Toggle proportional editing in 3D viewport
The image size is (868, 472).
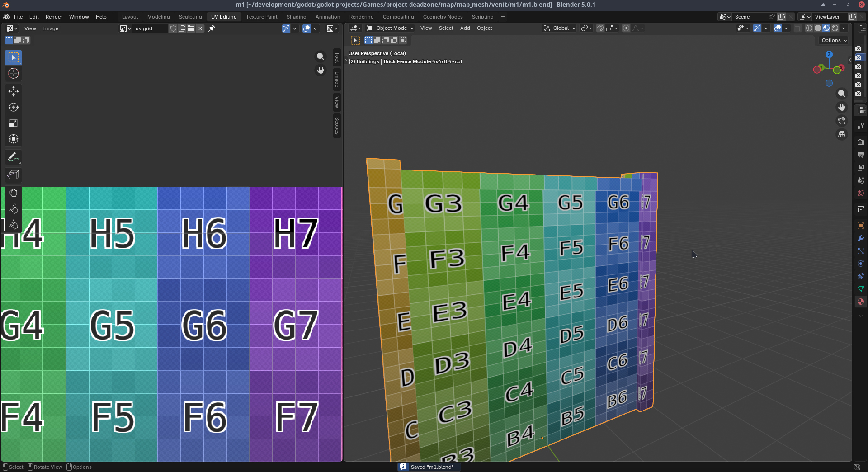pyautogui.click(x=626, y=28)
